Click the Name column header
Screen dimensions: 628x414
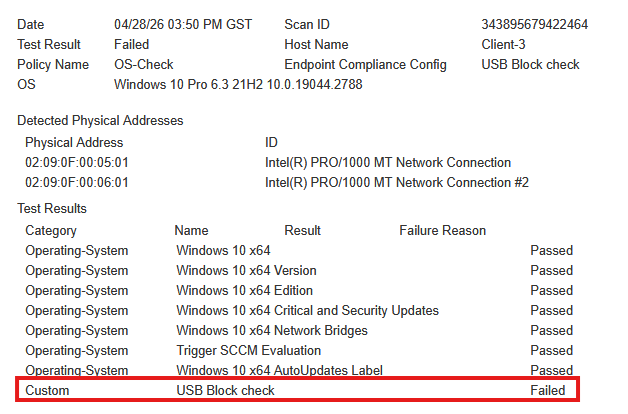point(191,231)
